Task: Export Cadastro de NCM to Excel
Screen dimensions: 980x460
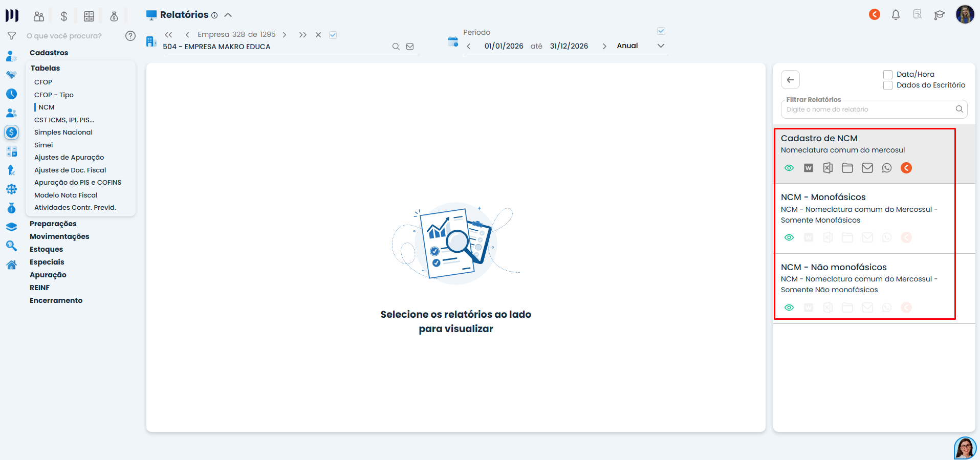Action: [x=827, y=168]
